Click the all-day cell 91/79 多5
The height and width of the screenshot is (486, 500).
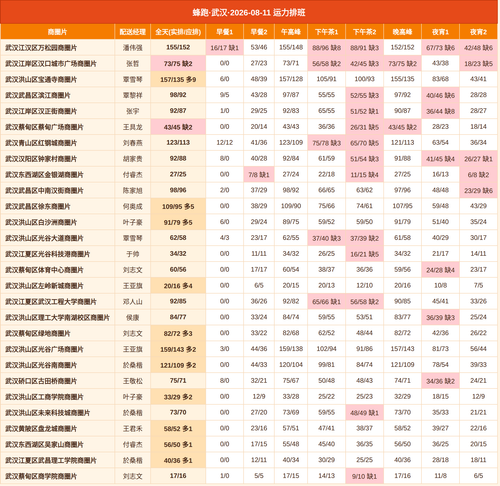click(178, 222)
